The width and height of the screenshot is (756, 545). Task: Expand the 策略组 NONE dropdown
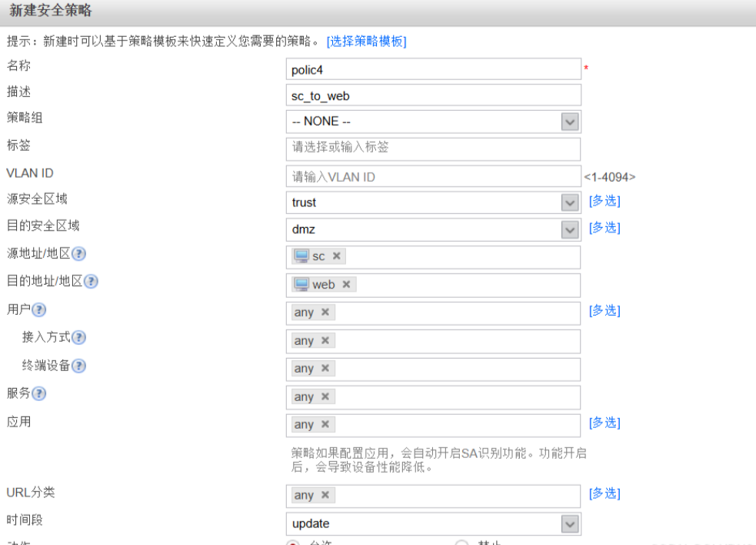[x=570, y=122]
